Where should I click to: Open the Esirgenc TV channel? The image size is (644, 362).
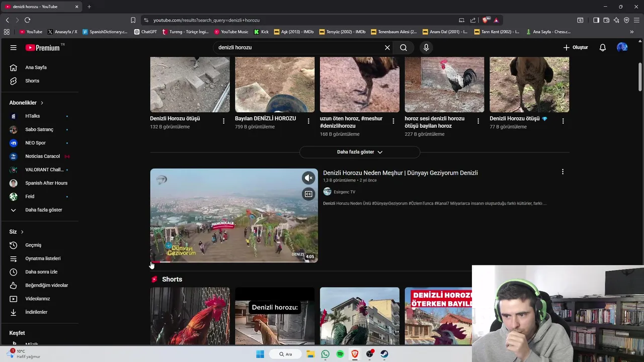pyautogui.click(x=345, y=192)
